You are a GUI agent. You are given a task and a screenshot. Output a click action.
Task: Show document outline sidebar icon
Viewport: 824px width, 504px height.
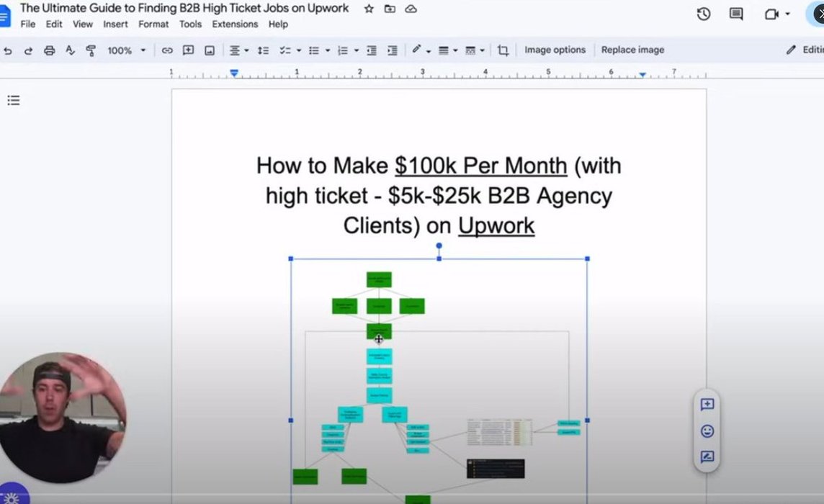[13, 100]
